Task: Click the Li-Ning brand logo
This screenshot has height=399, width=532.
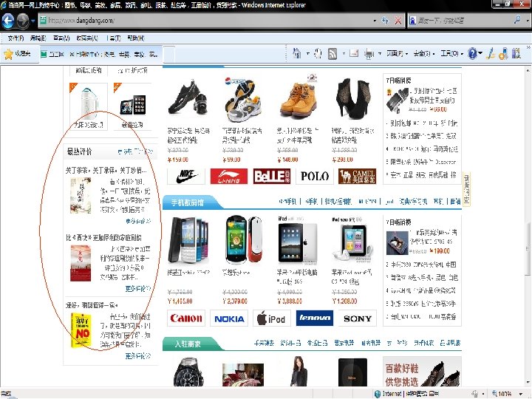Action: (229, 176)
